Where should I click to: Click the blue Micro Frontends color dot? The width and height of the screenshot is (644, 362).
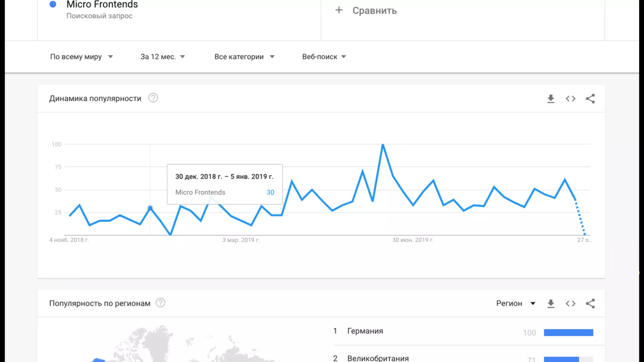(x=53, y=4)
